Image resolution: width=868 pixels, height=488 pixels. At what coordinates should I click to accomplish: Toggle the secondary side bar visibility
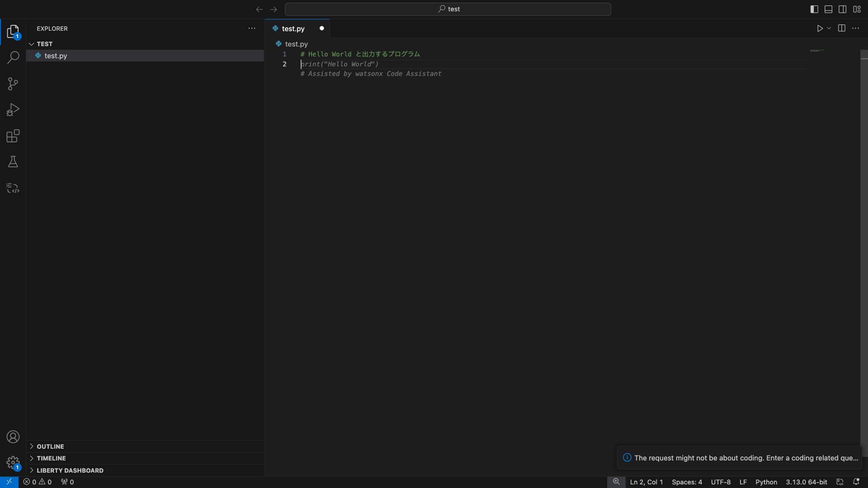click(842, 9)
